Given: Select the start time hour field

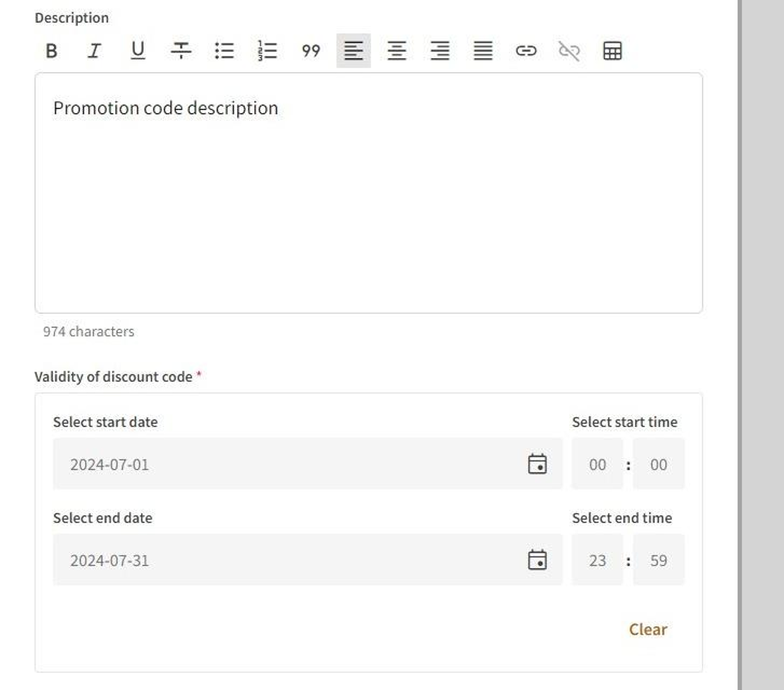Looking at the screenshot, I should pyautogui.click(x=597, y=464).
